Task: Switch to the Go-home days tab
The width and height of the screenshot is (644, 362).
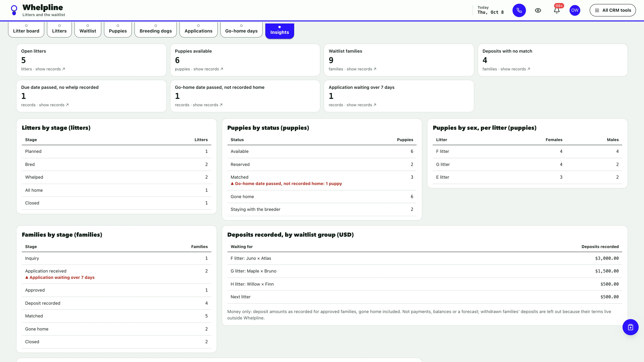Action: point(241,29)
